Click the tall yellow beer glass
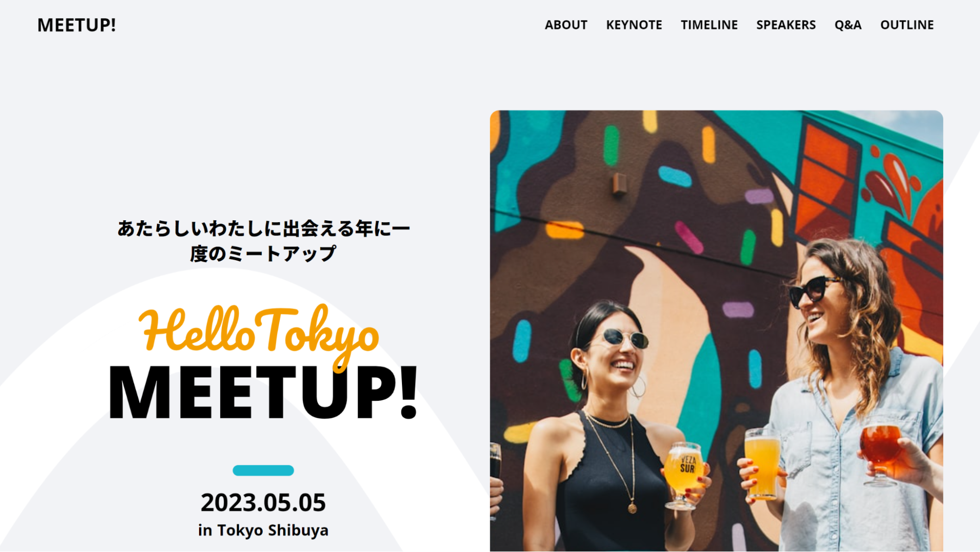The width and height of the screenshot is (980, 552). click(762, 464)
